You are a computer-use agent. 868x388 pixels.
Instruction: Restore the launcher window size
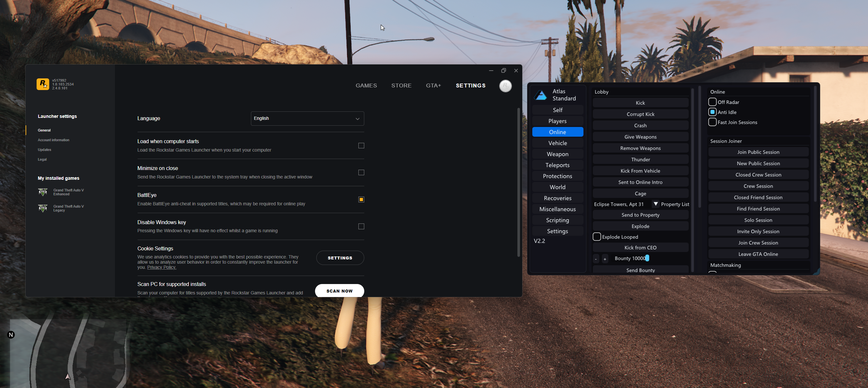(503, 71)
